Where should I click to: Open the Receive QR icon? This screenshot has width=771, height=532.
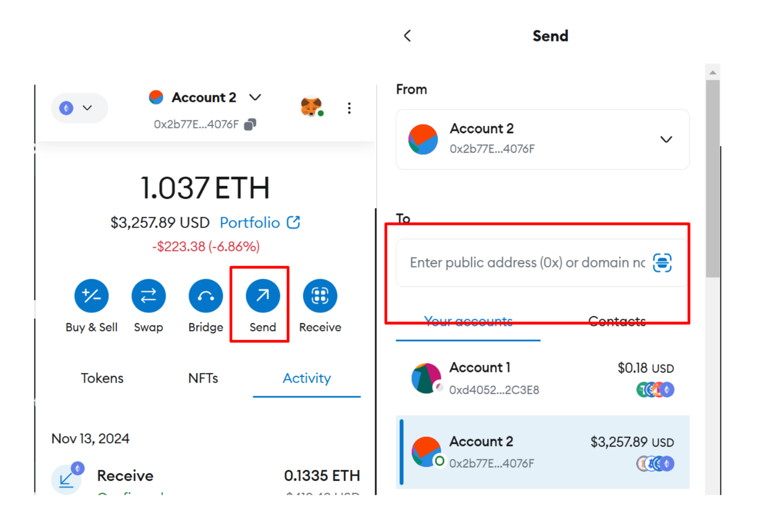[320, 296]
